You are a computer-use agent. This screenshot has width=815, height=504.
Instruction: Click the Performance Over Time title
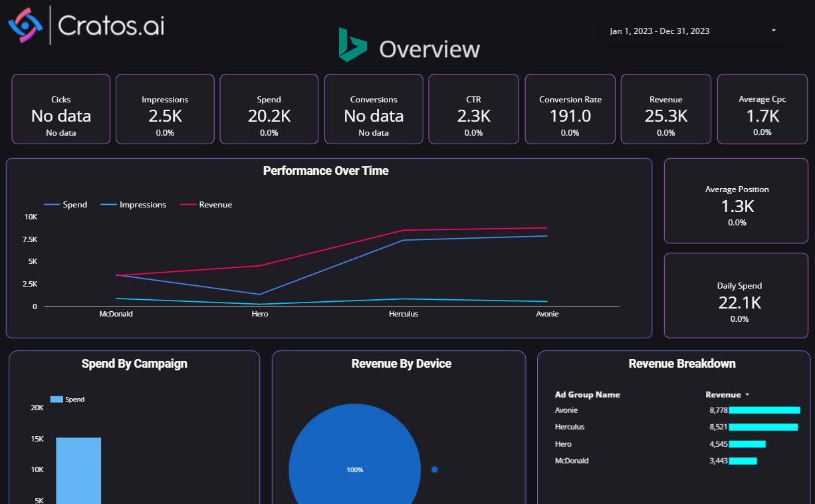326,171
